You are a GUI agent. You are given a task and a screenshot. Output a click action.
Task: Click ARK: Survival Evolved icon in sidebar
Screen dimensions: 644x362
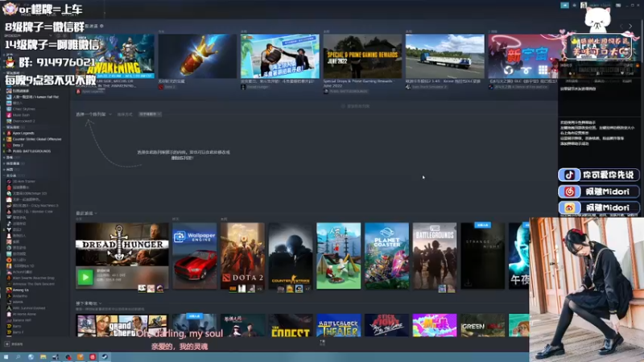coord(9,308)
